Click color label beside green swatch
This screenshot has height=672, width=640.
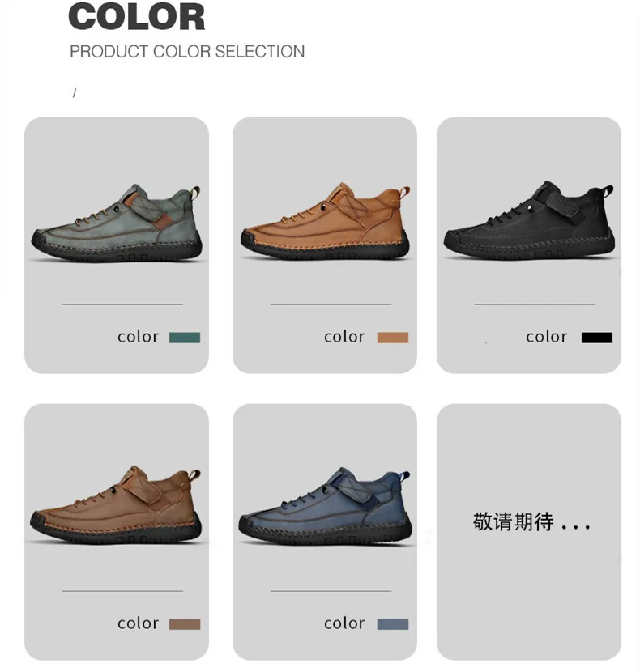(138, 337)
